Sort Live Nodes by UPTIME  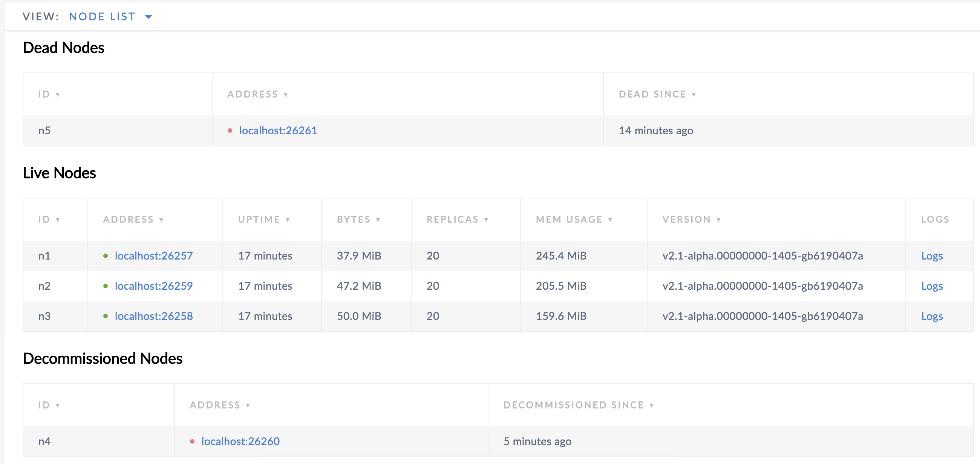click(264, 219)
